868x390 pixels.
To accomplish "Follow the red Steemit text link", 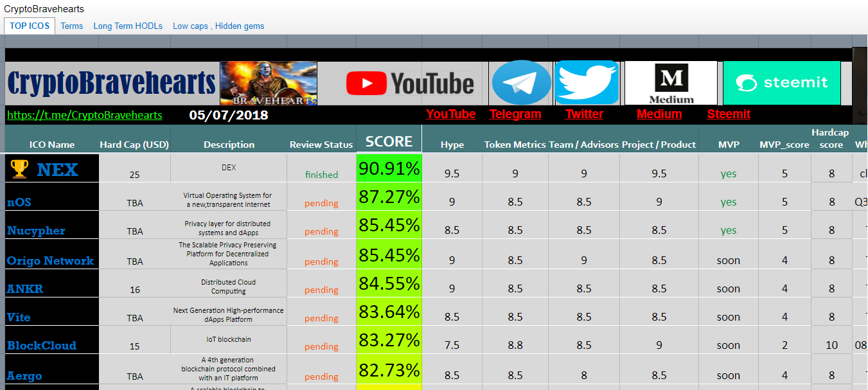I will [x=729, y=114].
